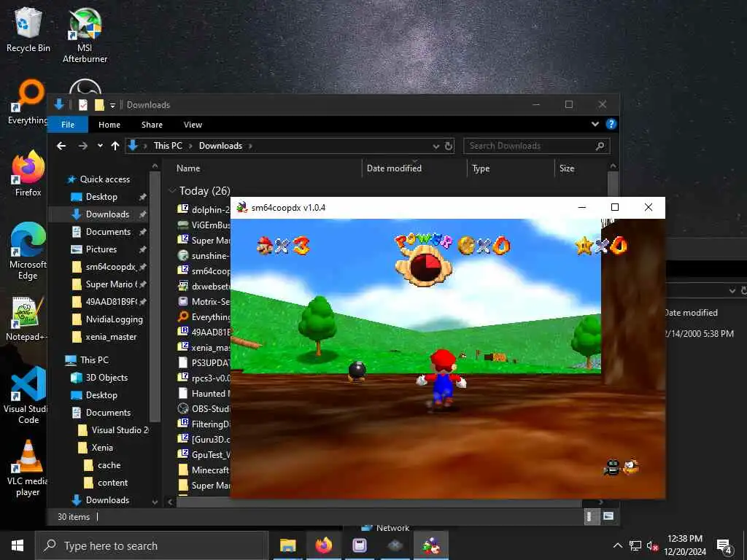Open the File menu in Explorer
747x560 pixels.
[x=68, y=124]
